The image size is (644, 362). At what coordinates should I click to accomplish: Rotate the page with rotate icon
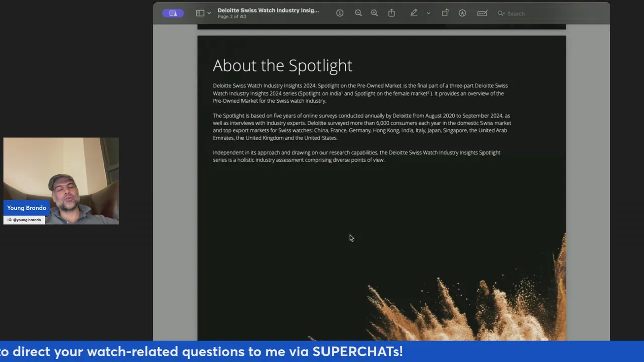(445, 13)
